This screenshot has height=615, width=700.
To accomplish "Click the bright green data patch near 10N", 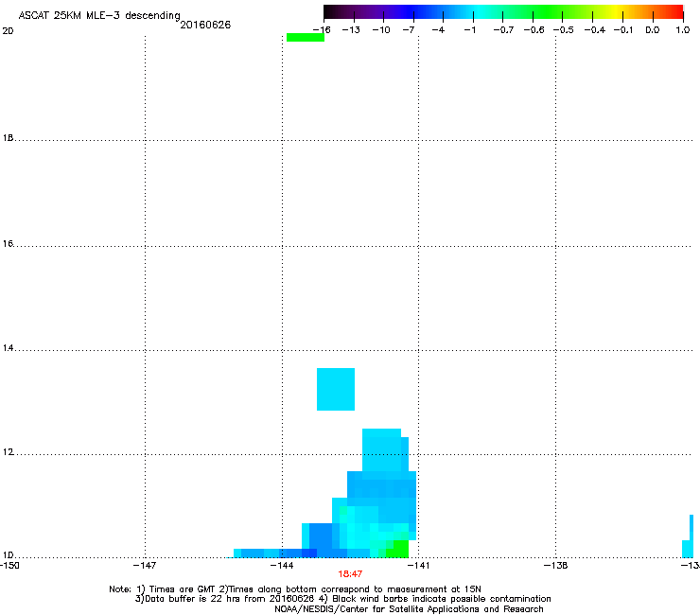I will (x=397, y=549).
